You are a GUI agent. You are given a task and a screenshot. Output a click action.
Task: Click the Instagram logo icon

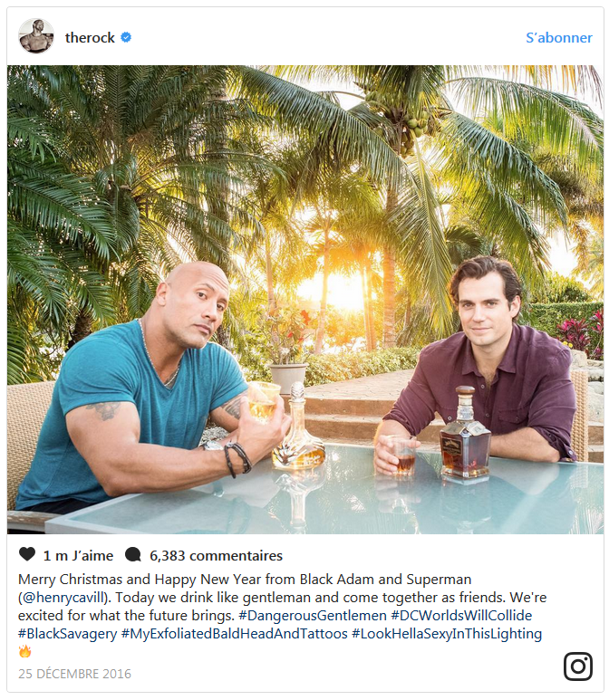577,666
